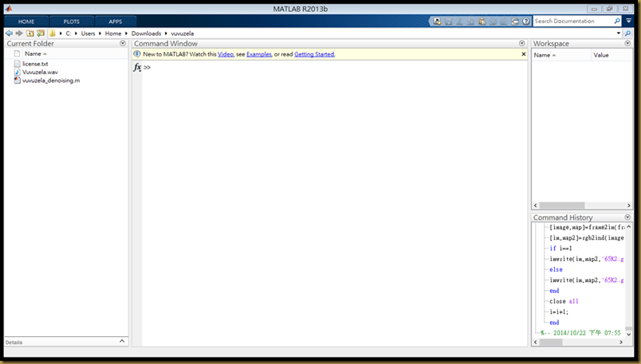641x364 pixels.
Task: Select 'close all' in Command History
Action: (x=564, y=301)
